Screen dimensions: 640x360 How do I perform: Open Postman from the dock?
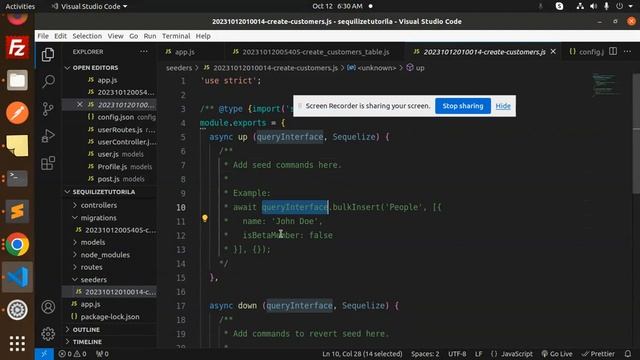click(x=17, y=113)
